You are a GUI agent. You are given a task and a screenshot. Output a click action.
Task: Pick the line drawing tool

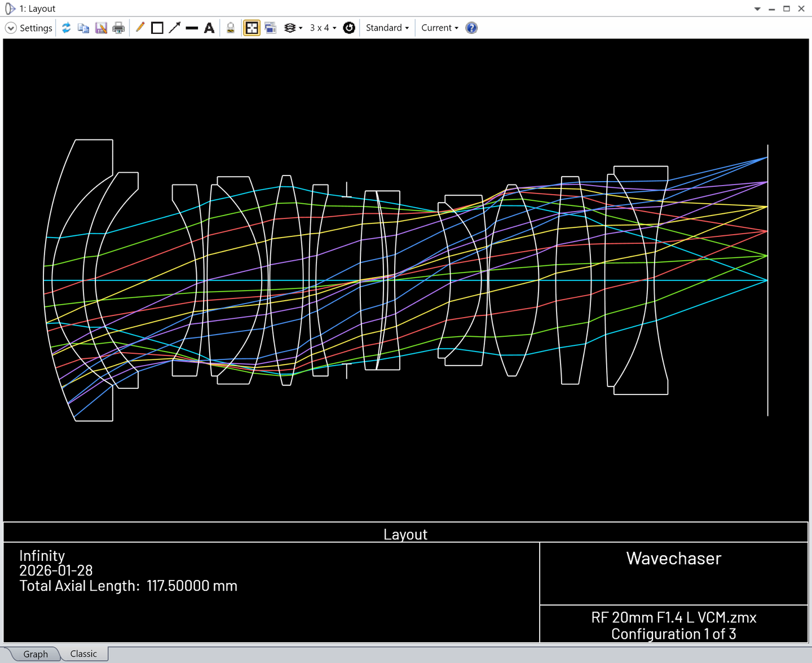[x=192, y=28]
